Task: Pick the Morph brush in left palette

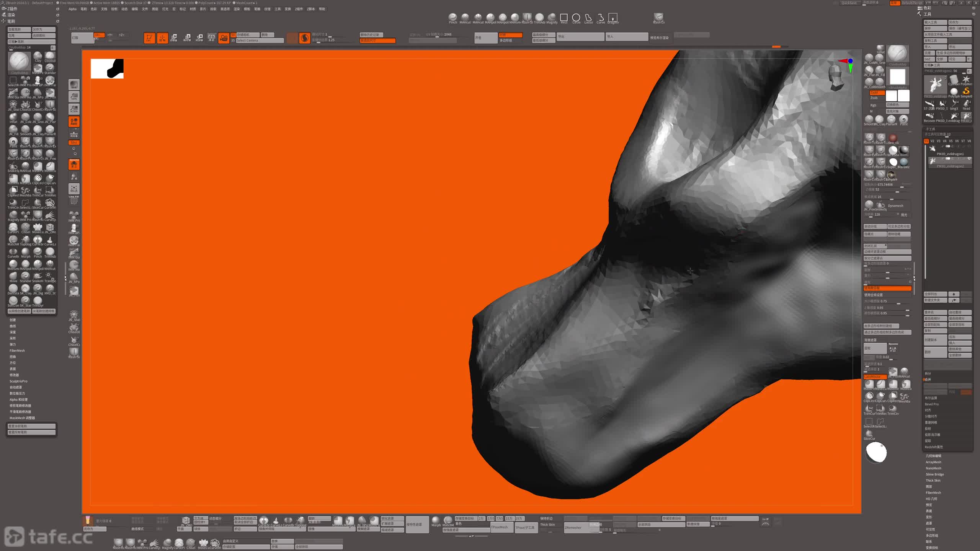Action: [26, 253]
